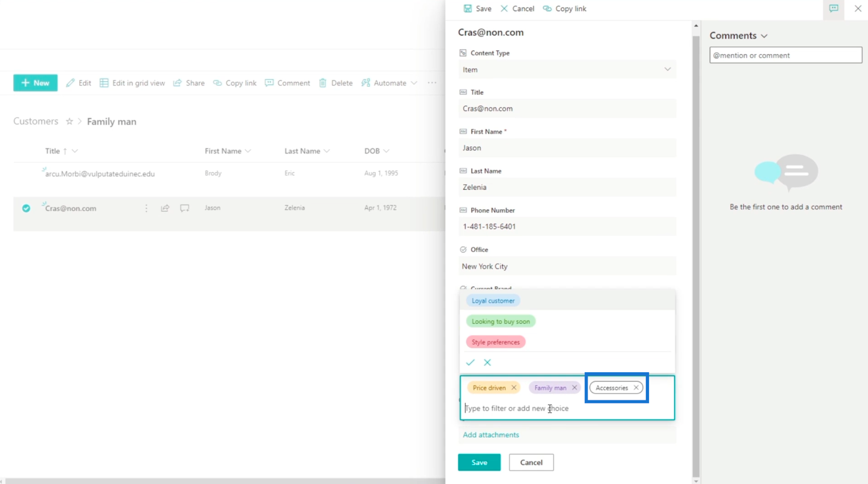Select the Style preferences choice
The width and height of the screenshot is (868, 484).
tap(495, 342)
